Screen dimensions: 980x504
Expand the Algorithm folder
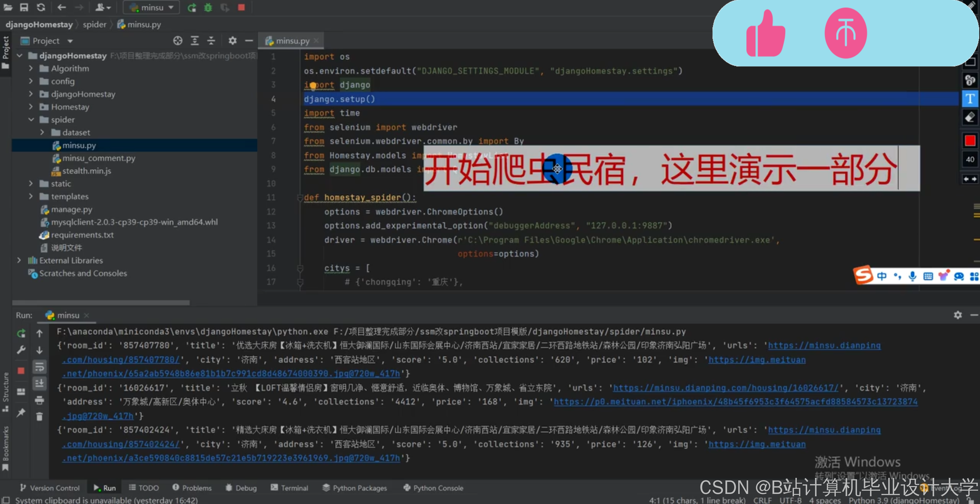pyautogui.click(x=31, y=68)
